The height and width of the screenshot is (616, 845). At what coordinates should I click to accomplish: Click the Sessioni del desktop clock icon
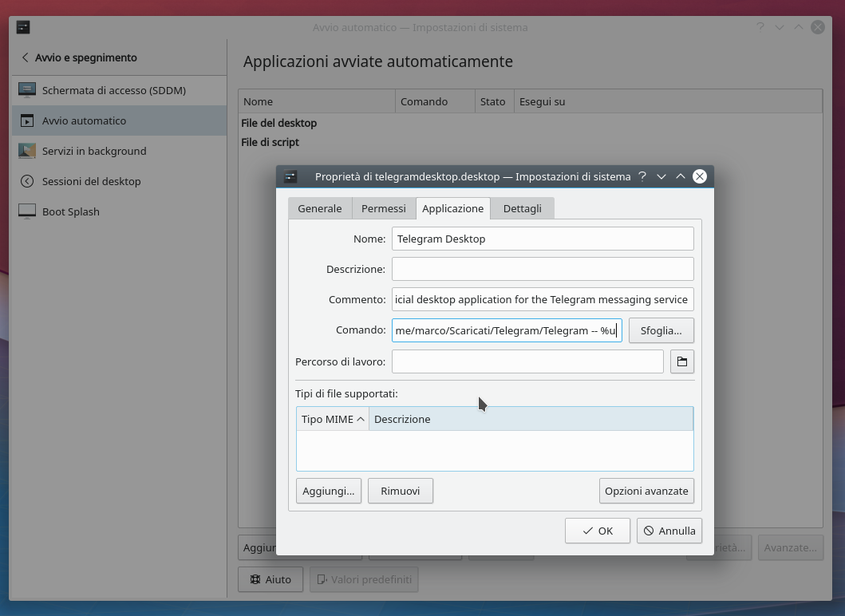[x=27, y=181]
